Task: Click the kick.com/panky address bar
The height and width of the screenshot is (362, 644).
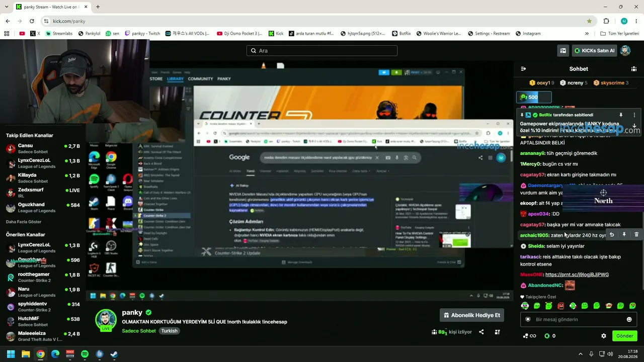Action: (x=317, y=21)
